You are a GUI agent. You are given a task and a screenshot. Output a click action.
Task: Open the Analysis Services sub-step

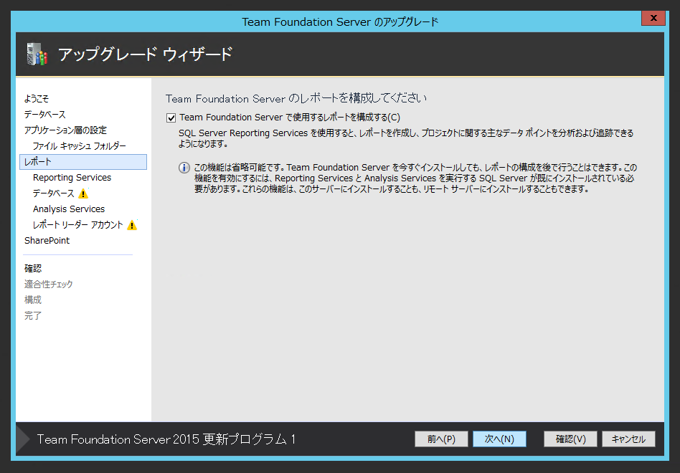point(69,209)
